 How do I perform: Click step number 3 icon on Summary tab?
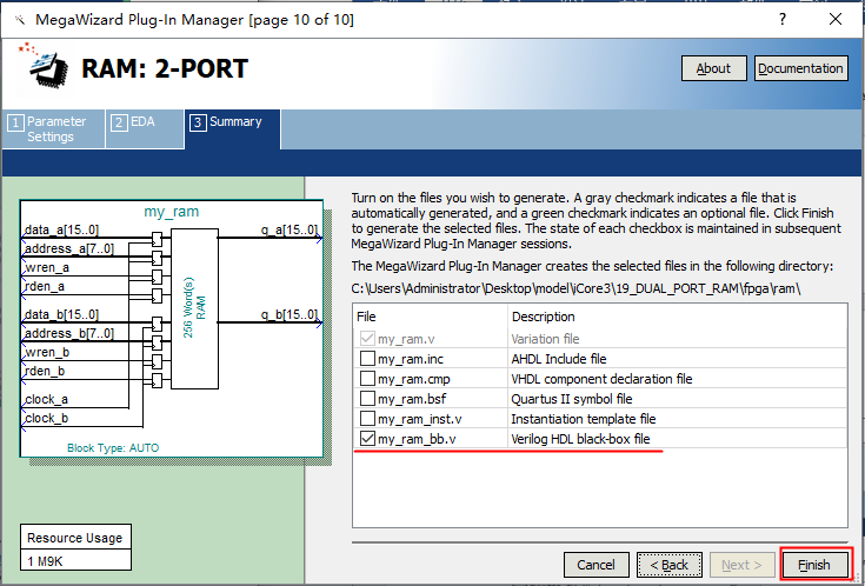coord(198,123)
